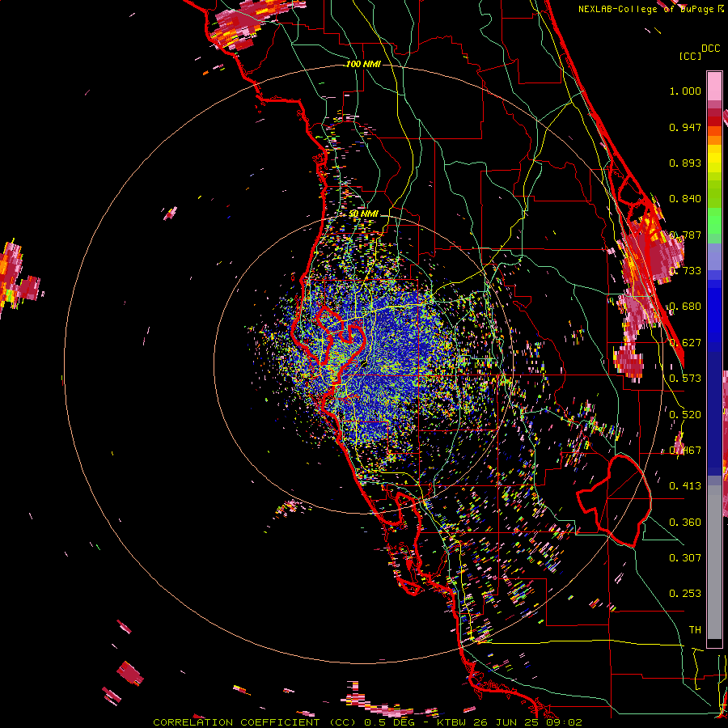728x728 pixels.
Task: Click the 50 NMI range ring label
Action: (364, 214)
